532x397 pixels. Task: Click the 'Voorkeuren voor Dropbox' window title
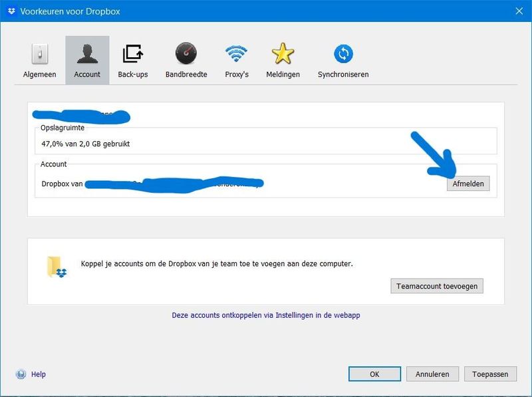70,11
